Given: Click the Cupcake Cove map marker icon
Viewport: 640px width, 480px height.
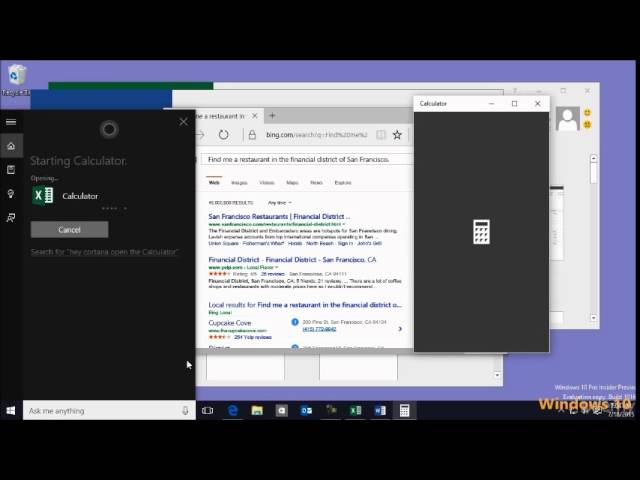Looking at the screenshot, I should pyautogui.click(x=295, y=322).
